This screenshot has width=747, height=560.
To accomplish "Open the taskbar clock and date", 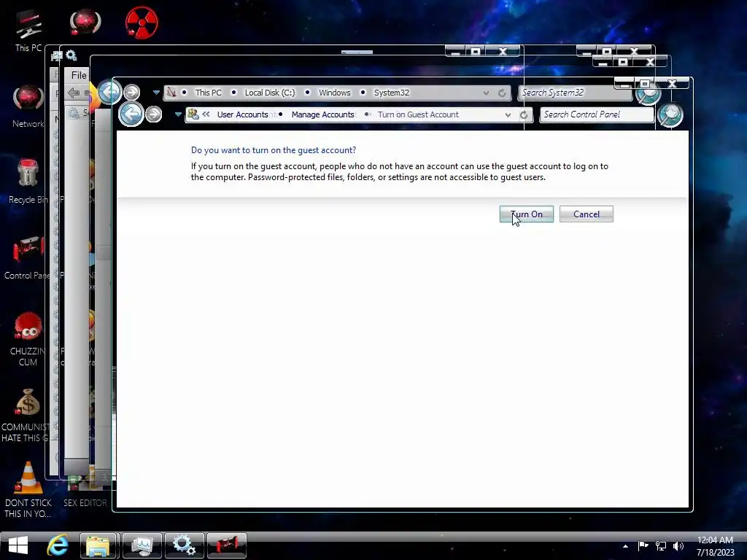I will click(x=715, y=545).
